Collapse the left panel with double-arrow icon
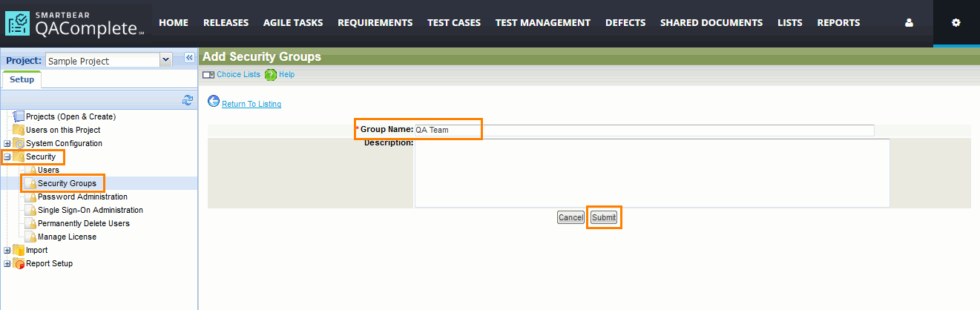This screenshot has width=980, height=310. tap(189, 58)
